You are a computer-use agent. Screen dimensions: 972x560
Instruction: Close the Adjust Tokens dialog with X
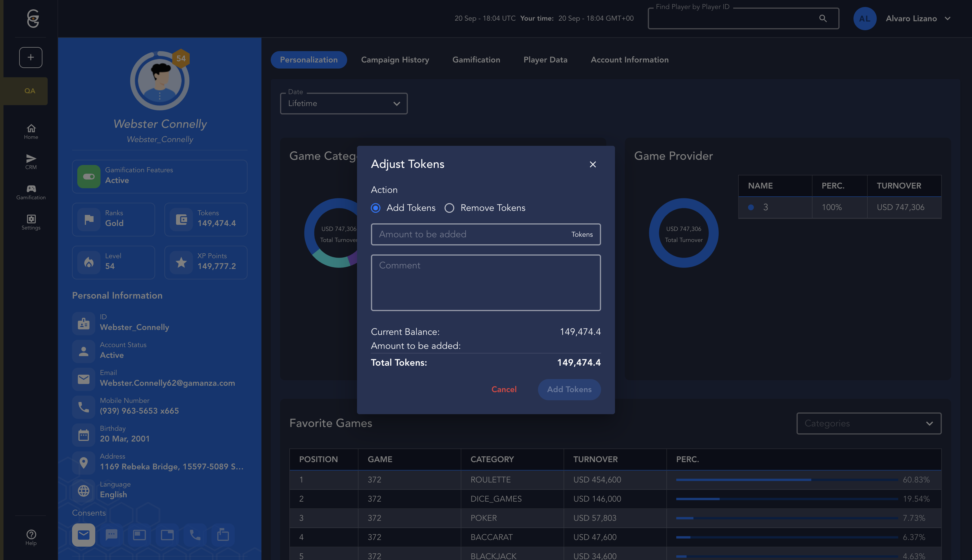(593, 164)
